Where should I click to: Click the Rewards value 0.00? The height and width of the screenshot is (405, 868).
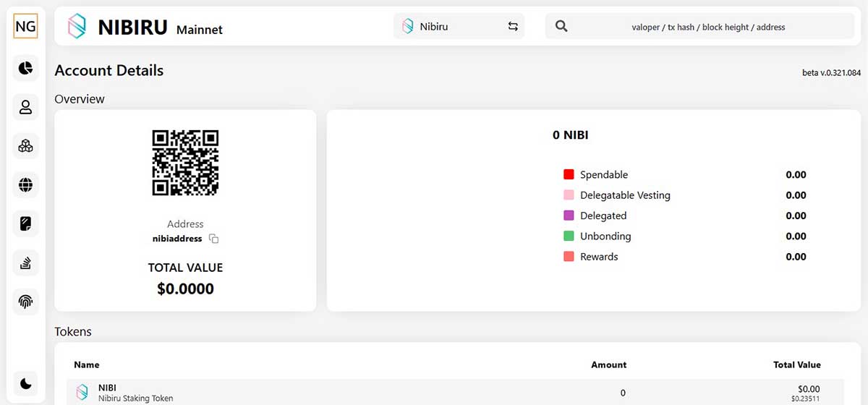click(x=796, y=257)
